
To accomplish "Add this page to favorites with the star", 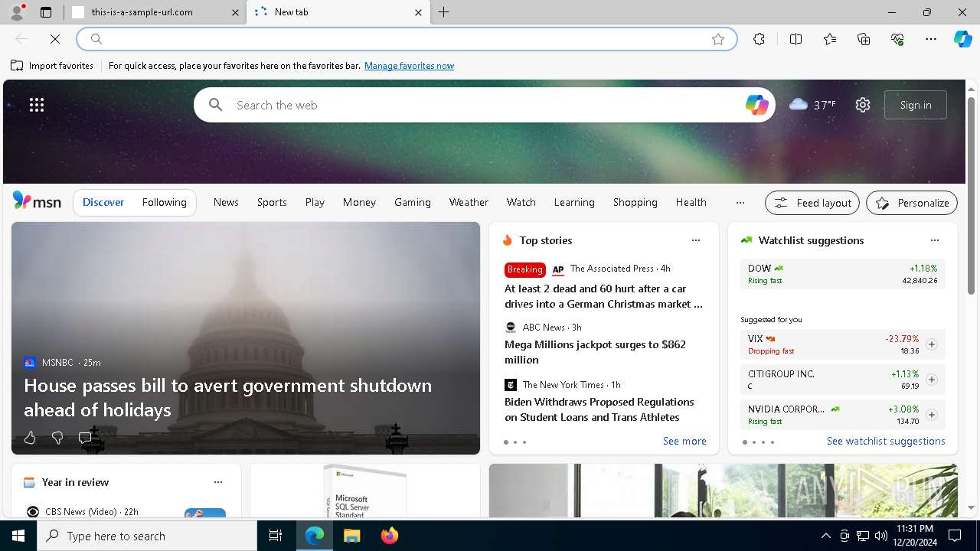I will pyautogui.click(x=718, y=39).
